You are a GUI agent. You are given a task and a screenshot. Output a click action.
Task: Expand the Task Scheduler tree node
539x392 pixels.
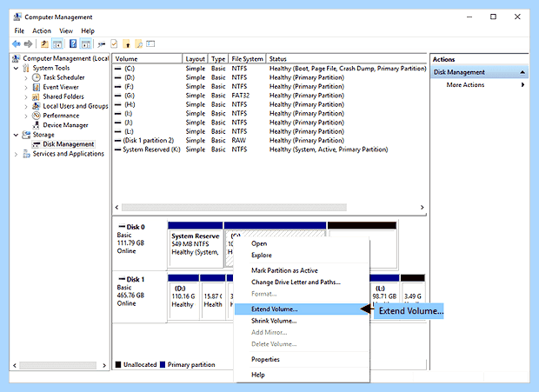[x=26, y=77]
